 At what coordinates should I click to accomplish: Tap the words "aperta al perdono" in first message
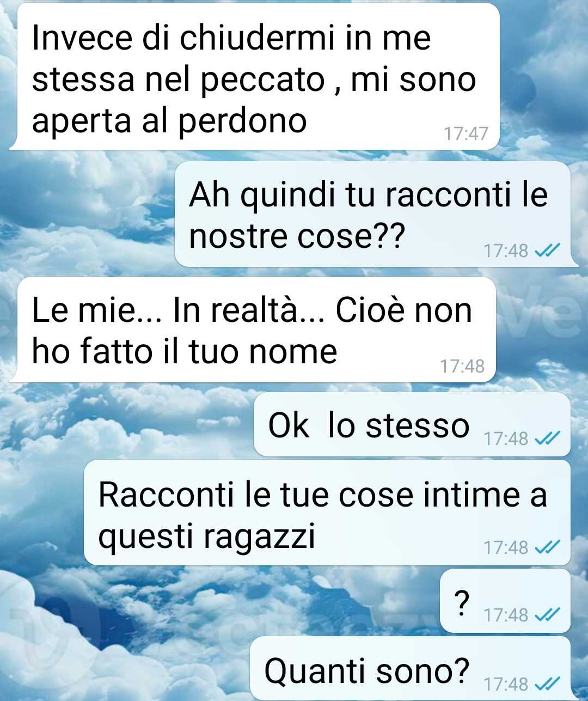pos(169,121)
